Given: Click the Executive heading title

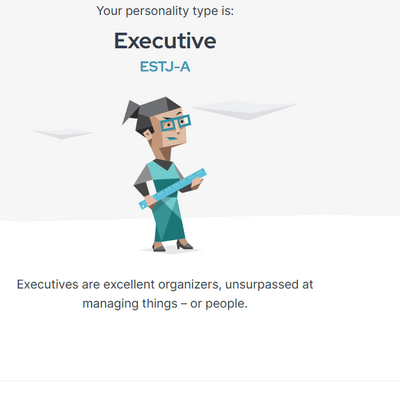Looking at the screenshot, I should click(x=165, y=41).
